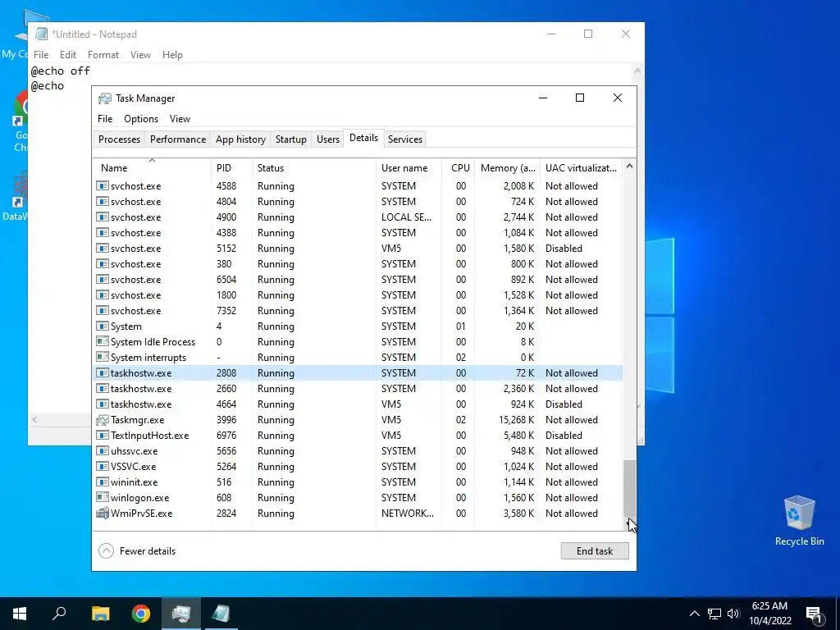Click the System process icon
The width and height of the screenshot is (840, 630).
click(x=102, y=326)
